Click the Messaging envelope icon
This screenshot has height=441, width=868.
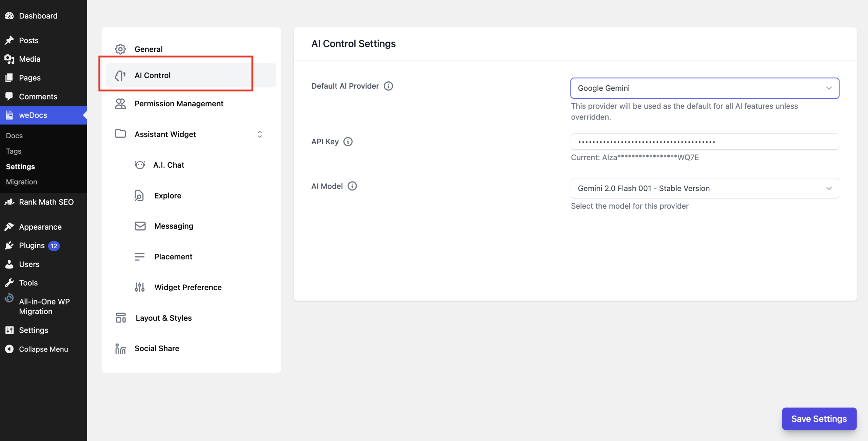[x=140, y=226]
